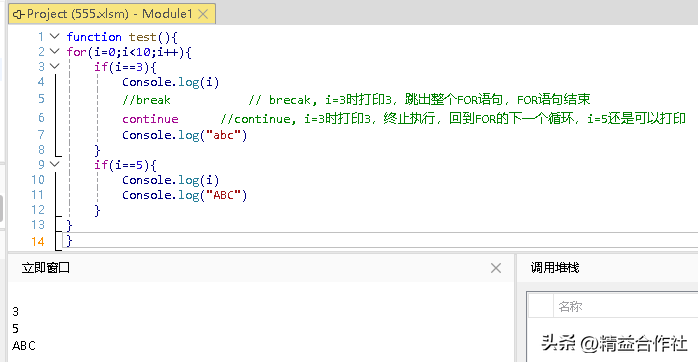Image resolution: width=698 pixels, height=362 pixels.
Task: Click output value 3 in immediate window
Action: click(x=16, y=312)
